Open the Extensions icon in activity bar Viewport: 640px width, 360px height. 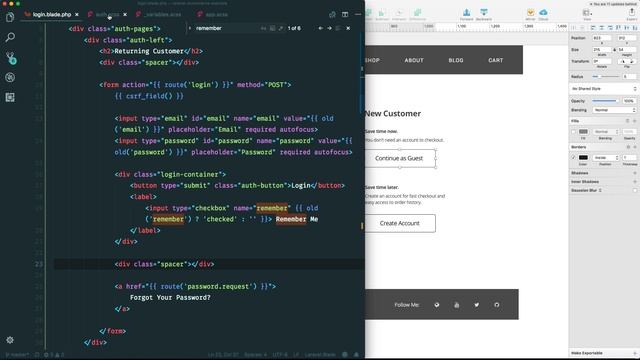pos(10,97)
